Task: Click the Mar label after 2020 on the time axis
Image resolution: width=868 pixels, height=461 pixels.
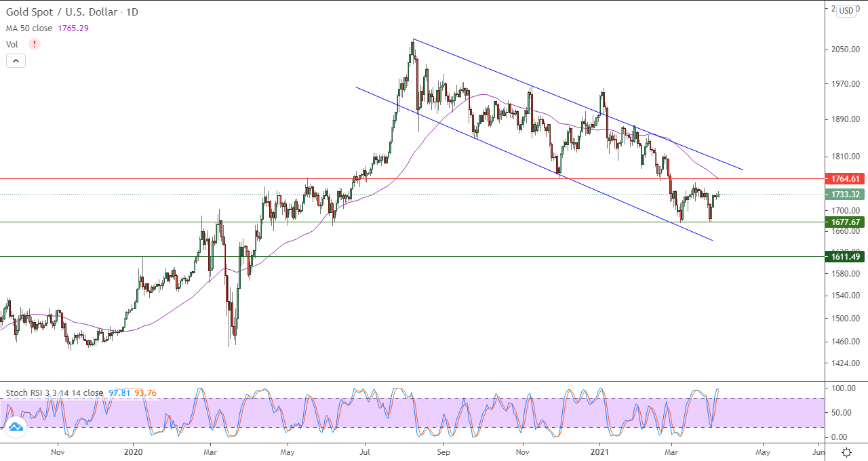Action: click(x=210, y=451)
